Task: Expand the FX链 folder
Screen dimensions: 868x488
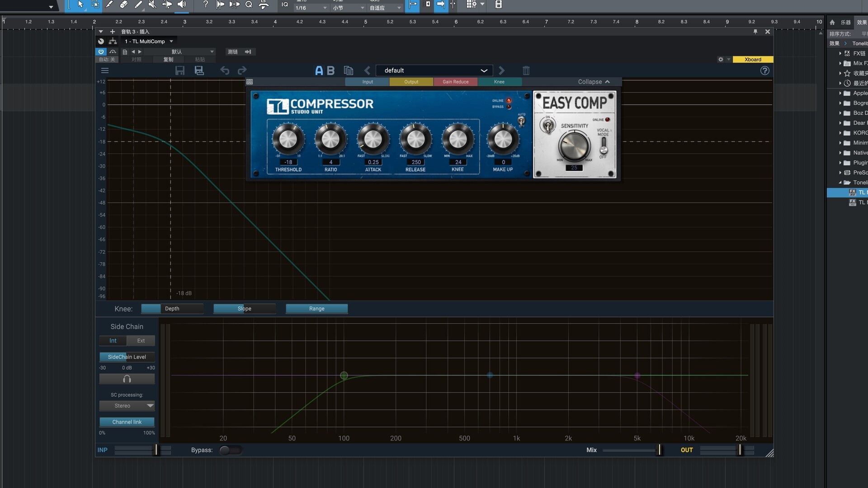Action: pos(840,53)
